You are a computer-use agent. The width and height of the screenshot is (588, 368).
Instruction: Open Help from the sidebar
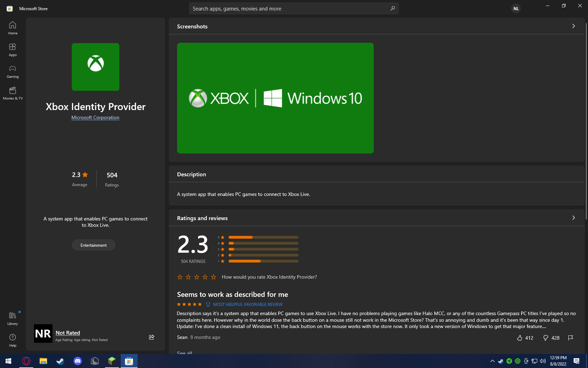point(13,340)
